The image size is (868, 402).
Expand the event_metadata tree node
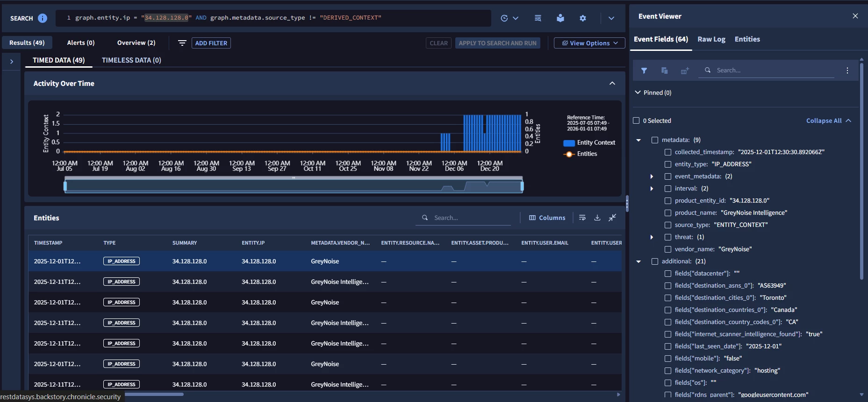652,176
